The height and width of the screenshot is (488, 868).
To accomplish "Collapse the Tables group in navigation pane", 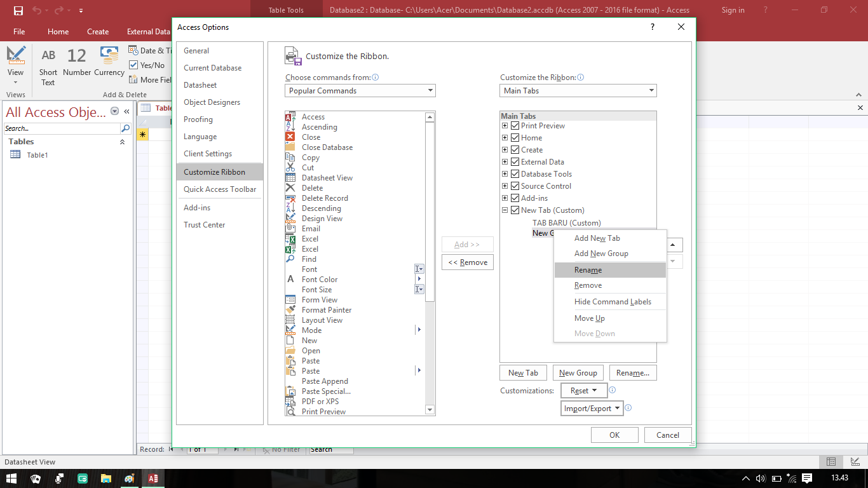I will coord(122,142).
